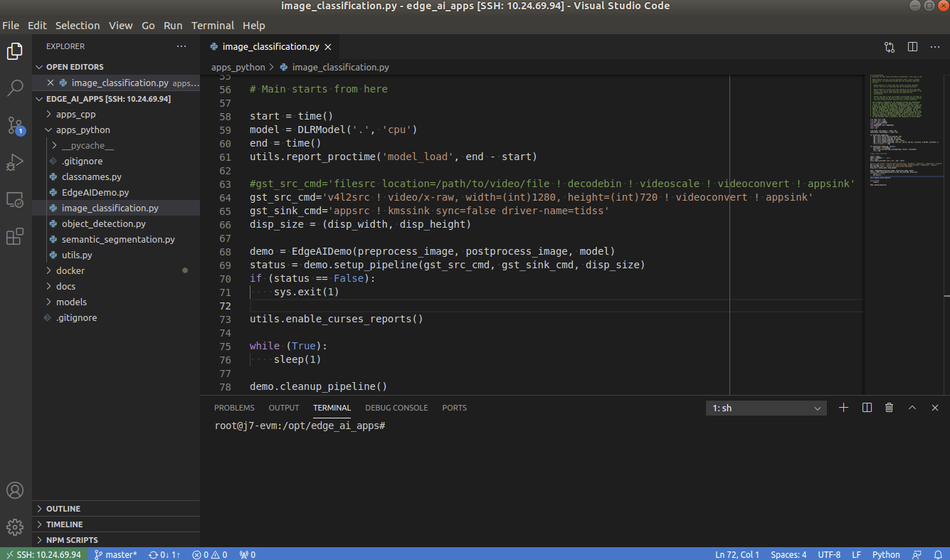This screenshot has width=950, height=560.
Task: Switch to the Output panel tab
Action: click(x=284, y=408)
